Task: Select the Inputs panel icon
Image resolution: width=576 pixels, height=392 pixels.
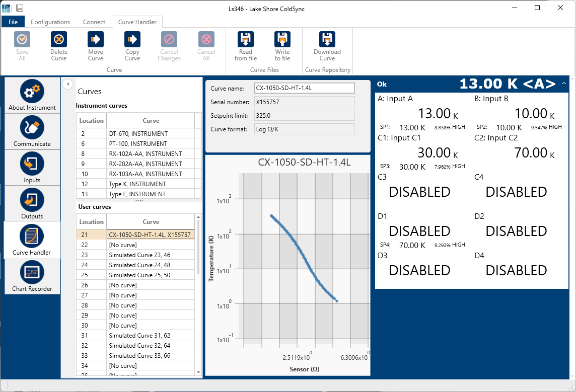Action: (32, 168)
